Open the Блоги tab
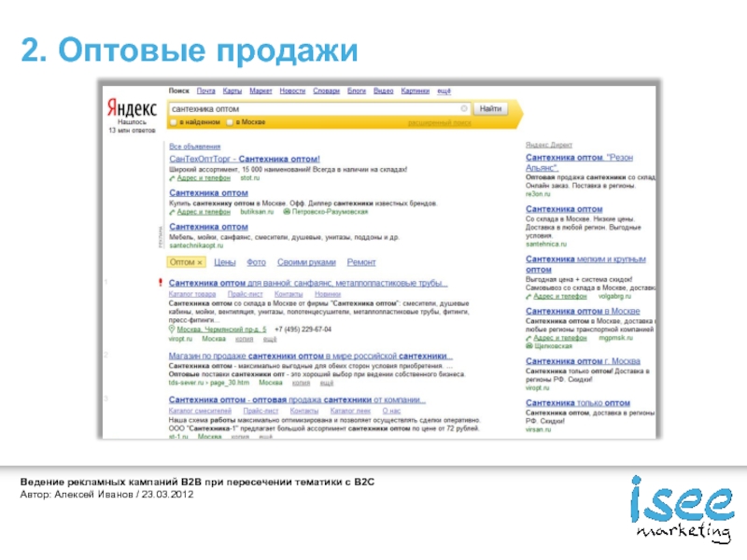This screenshot has width=747, height=560. pyautogui.click(x=357, y=91)
